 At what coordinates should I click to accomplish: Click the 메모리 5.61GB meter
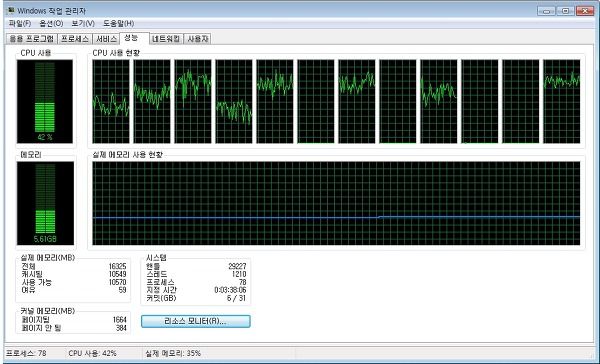click(x=45, y=203)
